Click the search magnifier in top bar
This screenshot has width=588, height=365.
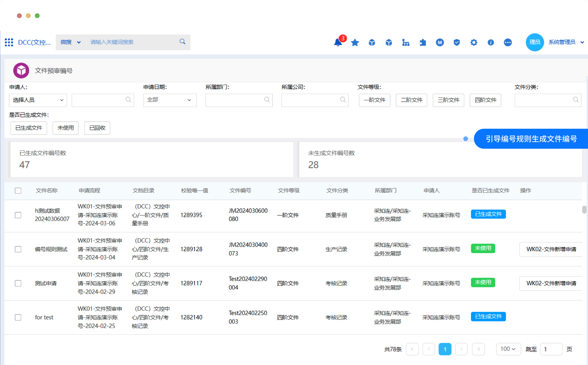182,42
